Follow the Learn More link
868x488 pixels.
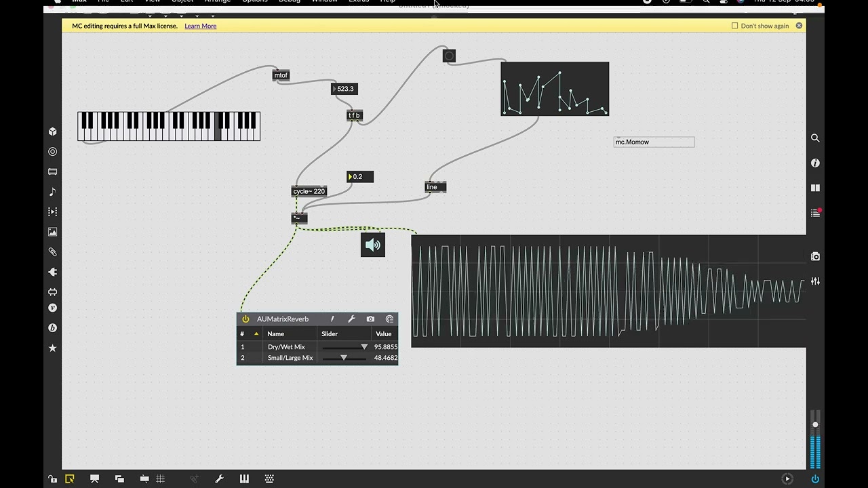pos(200,26)
